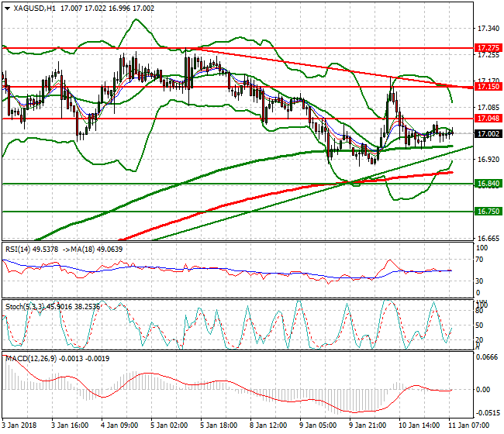This screenshot has width=504, height=434.
Task: Click the black 17.002 current price label
Action: pyautogui.click(x=488, y=134)
